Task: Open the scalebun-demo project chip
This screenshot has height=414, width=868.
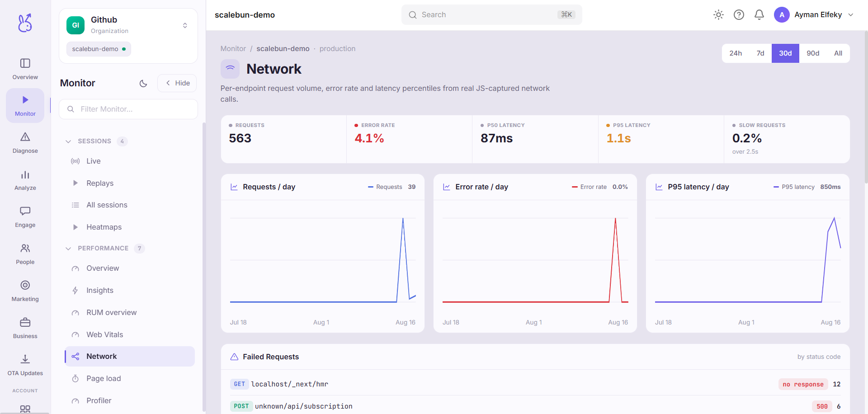Action: point(99,49)
